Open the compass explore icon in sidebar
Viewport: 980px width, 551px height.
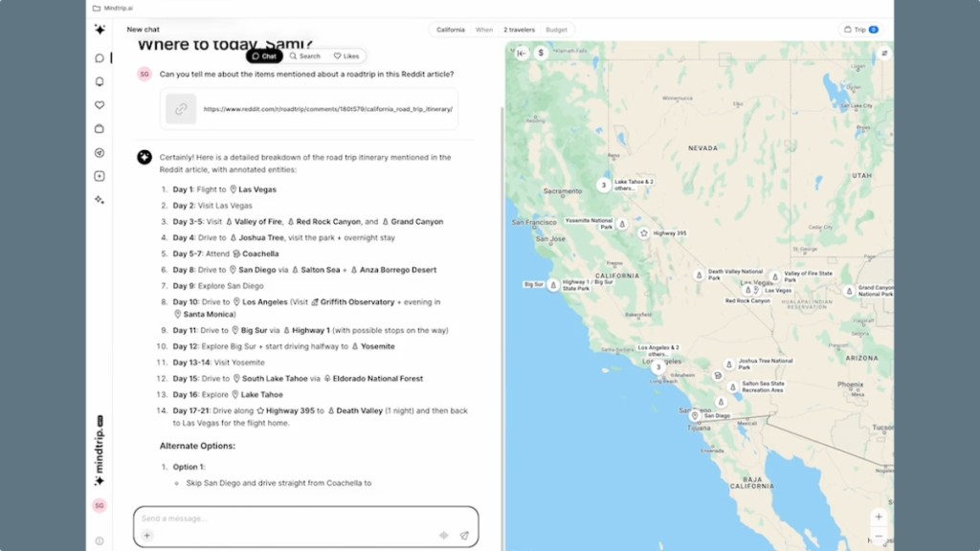pyautogui.click(x=100, y=152)
